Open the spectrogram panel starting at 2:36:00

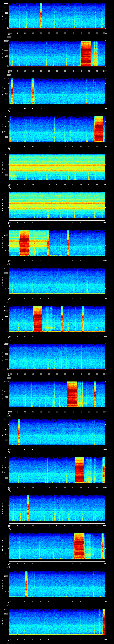(57, 546)
